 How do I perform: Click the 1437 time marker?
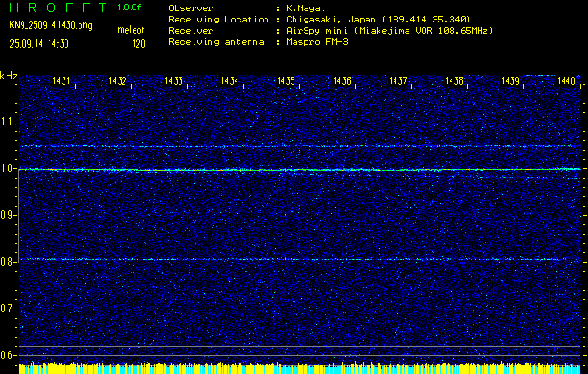click(398, 80)
